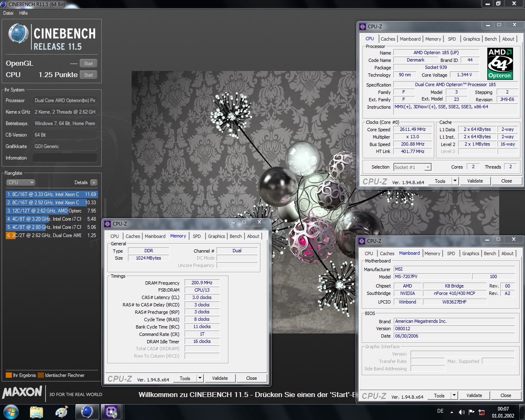Select Cinebench taskbar icon
Viewport: 525px width, 420px height.
click(87, 412)
